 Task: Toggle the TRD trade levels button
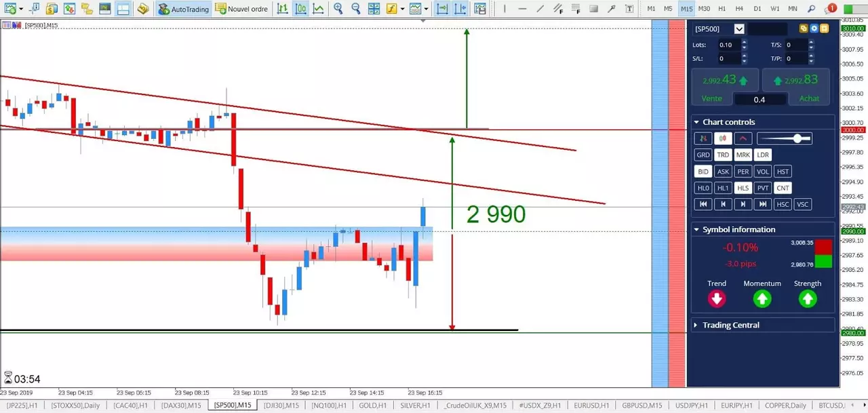tap(723, 155)
